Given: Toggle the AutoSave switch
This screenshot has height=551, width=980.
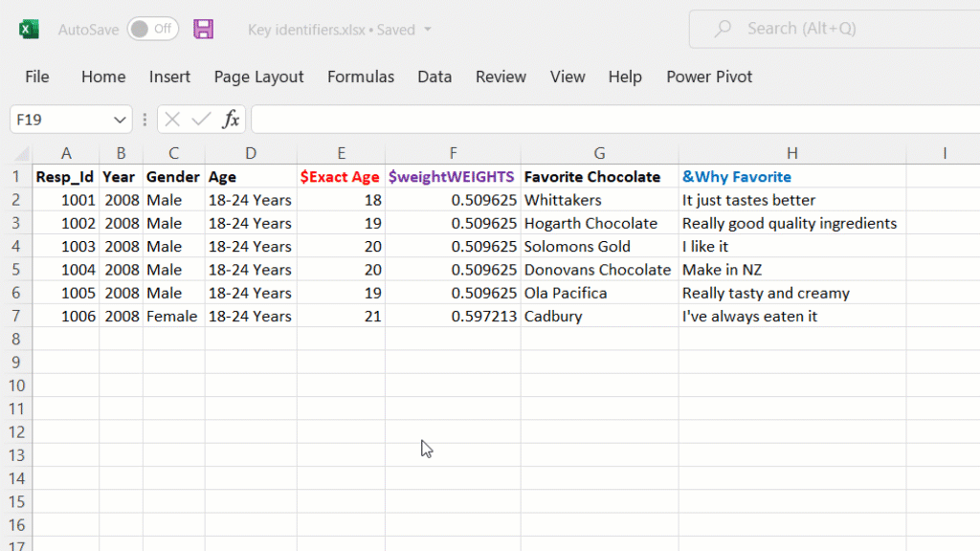Looking at the screenshot, I should tap(153, 29).
